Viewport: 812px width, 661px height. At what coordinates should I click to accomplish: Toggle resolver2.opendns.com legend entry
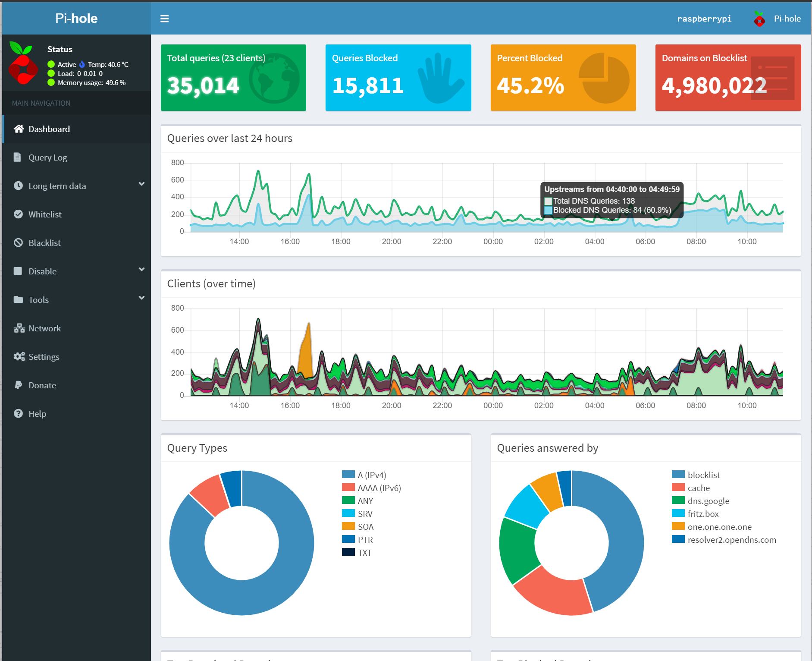pyautogui.click(x=724, y=539)
